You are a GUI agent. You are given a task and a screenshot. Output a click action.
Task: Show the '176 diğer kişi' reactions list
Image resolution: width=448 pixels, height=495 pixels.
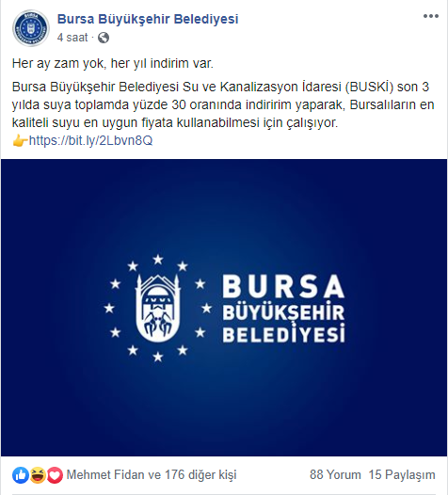click(x=200, y=475)
